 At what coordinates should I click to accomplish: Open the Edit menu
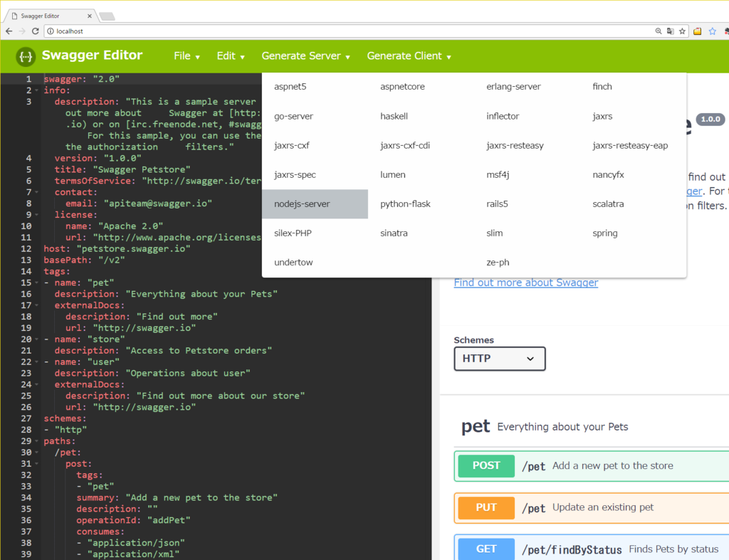pyautogui.click(x=231, y=56)
